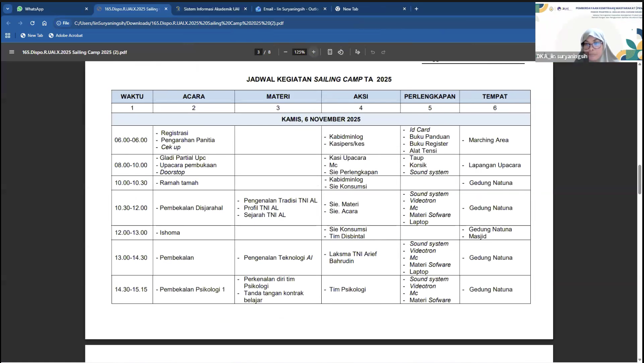The height and width of the screenshot is (363, 644).
Task: Switch to the WhatsApp tab
Action: pyautogui.click(x=52, y=9)
